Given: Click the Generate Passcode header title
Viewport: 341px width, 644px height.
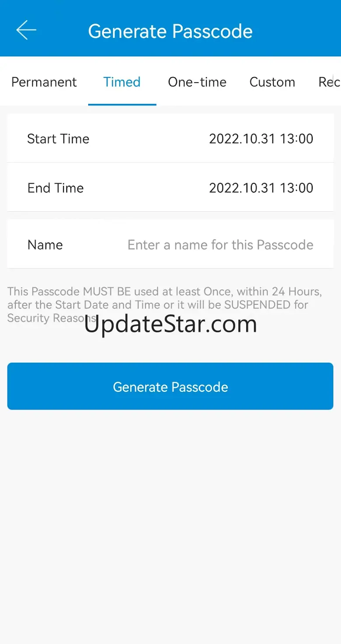Looking at the screenshot, I should tap(170, 31).
